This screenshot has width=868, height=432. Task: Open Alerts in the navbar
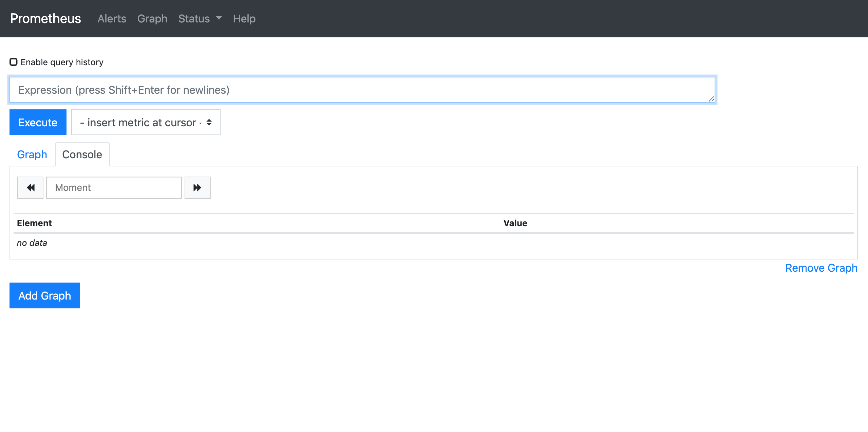(x=112, y=19)
